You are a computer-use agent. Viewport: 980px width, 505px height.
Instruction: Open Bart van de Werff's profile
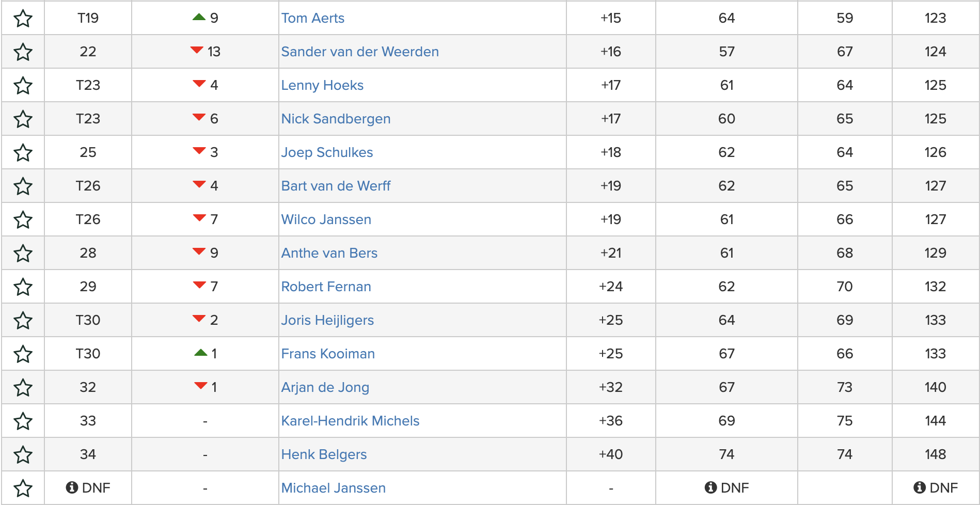pos(336,186)
